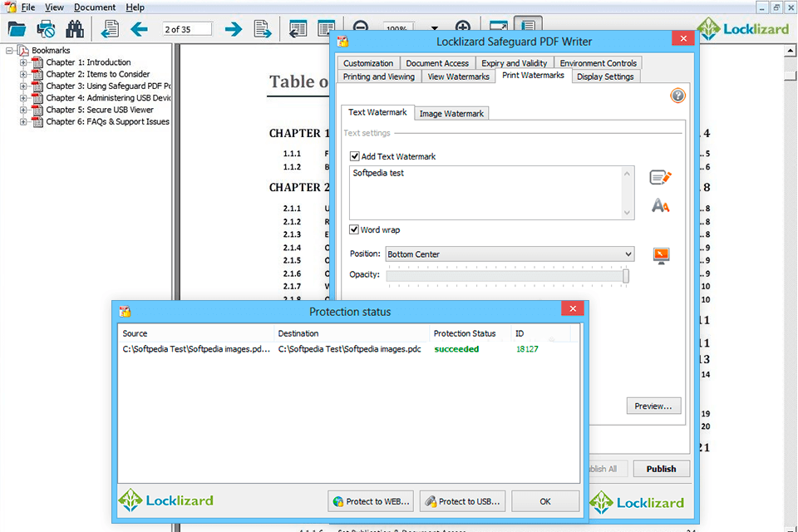Expand Chapter 6: FAQs & Support Issues bookmark
The width and height of the screenshot is (798, 532).
(23, 121)
